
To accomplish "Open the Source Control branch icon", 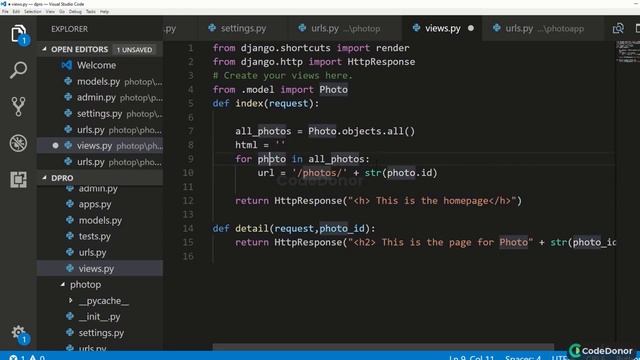I will [x=18, y=107].
